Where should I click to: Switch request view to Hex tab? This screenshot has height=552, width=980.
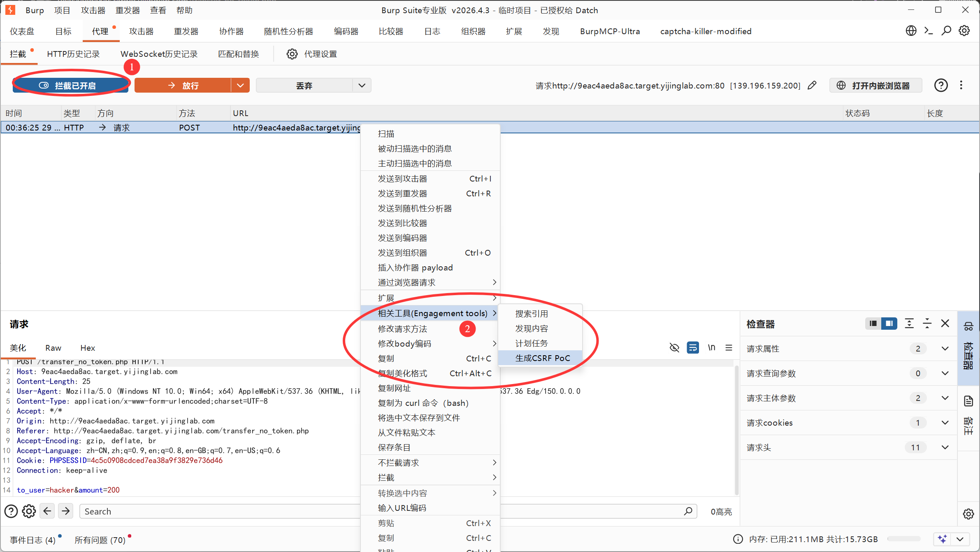point(88,348)
